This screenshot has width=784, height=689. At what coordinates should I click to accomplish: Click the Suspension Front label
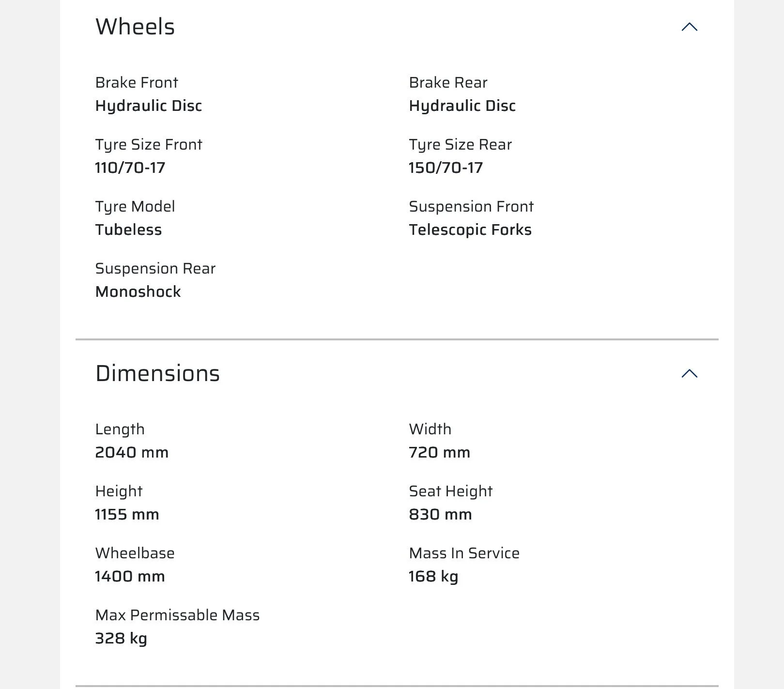[x=471, y=207]
